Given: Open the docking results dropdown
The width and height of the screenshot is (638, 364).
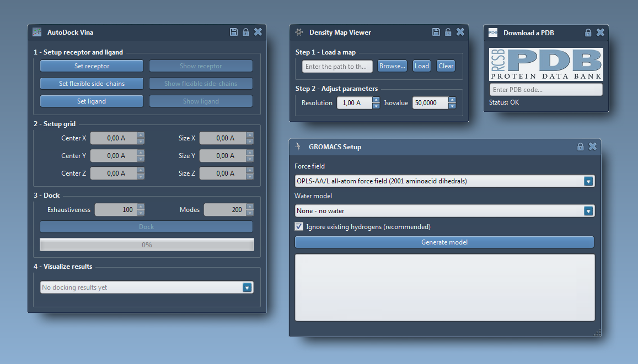Looking at the screenshot, I should [x=247, y=287].
